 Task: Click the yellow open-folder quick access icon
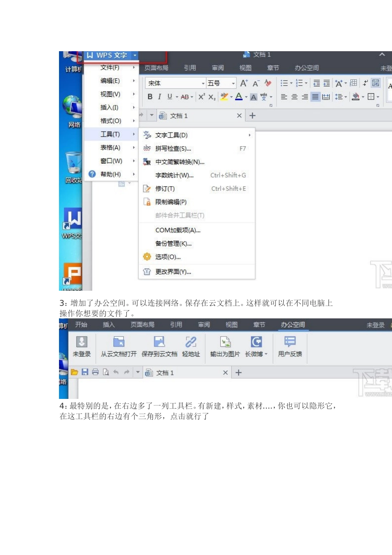click(74, 372)
